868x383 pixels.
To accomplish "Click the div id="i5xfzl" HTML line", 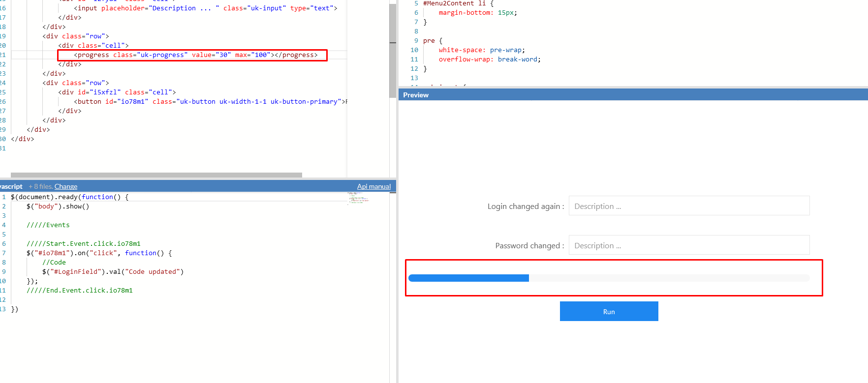I will point(117,92).
